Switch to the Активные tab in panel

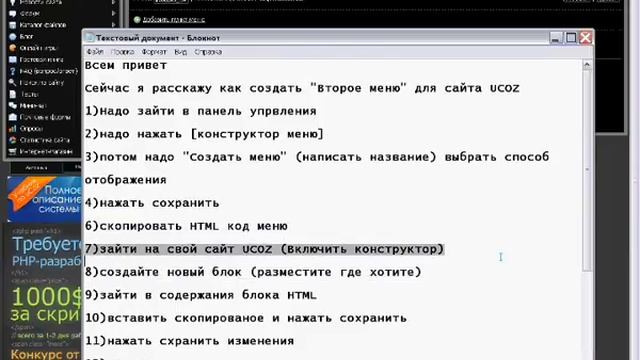(36, 168)
